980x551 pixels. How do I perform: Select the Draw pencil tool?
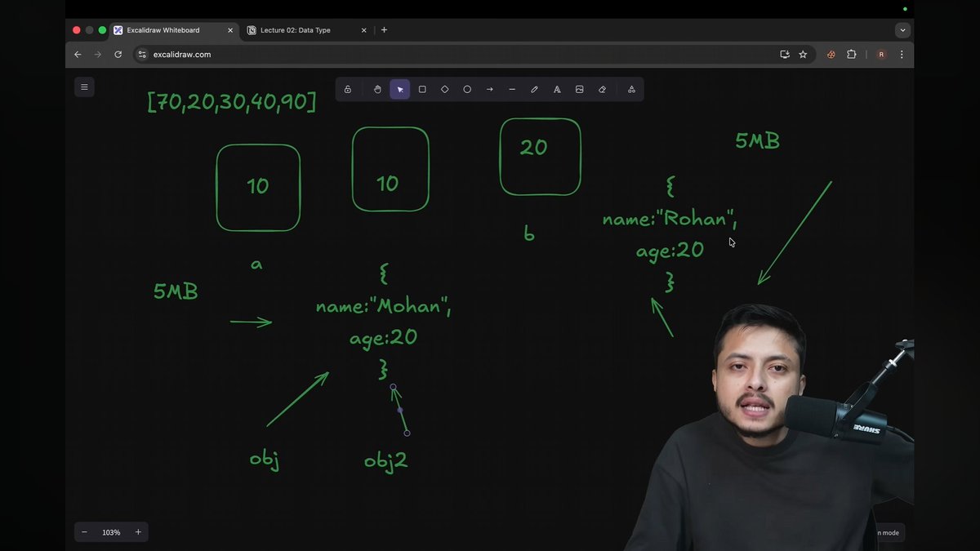pyautogui.click(x=535, y=89)
